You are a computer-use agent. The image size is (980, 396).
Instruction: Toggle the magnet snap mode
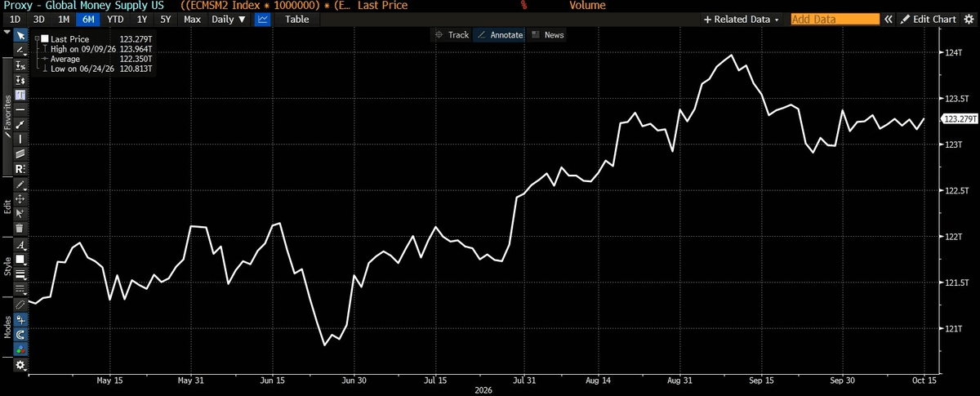pos(20,335)
